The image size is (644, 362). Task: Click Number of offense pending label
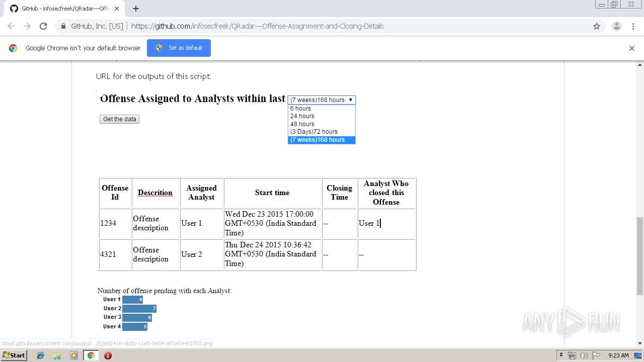[165, 291]
